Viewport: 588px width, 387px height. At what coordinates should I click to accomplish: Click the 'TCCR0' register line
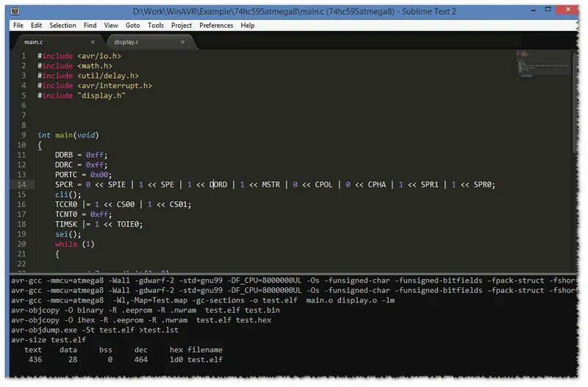coord(123,204)
